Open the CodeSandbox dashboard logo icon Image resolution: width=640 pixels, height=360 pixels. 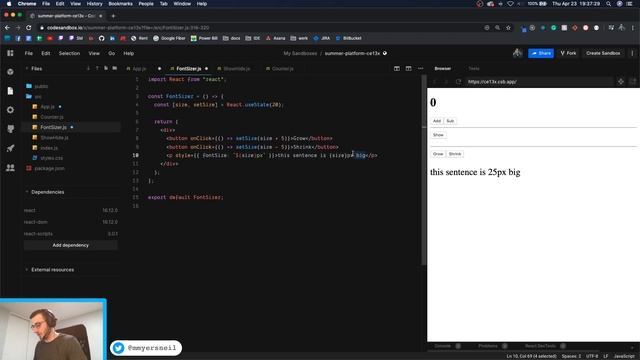click(x=10, y=53)
